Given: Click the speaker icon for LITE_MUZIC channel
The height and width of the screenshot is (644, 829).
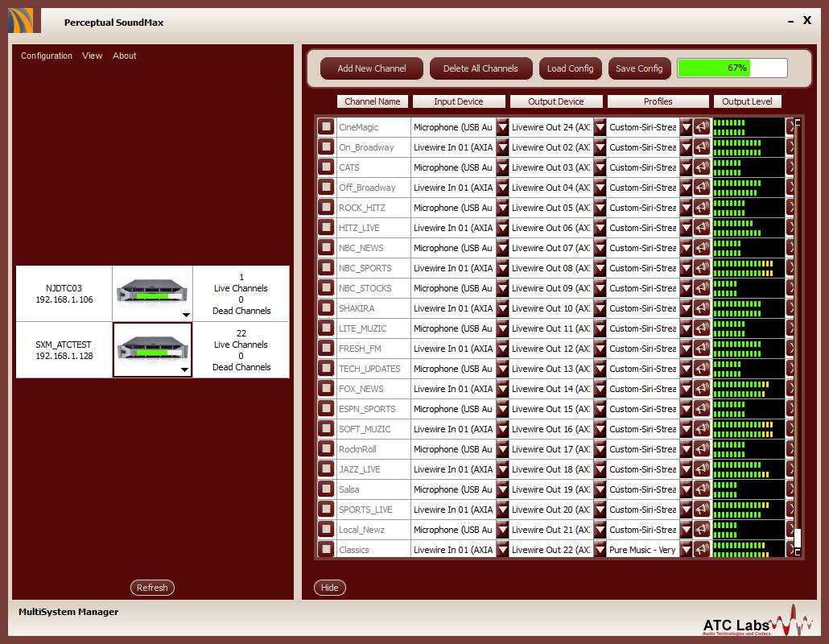Looking at the screenshot, I should click(702, 328).
